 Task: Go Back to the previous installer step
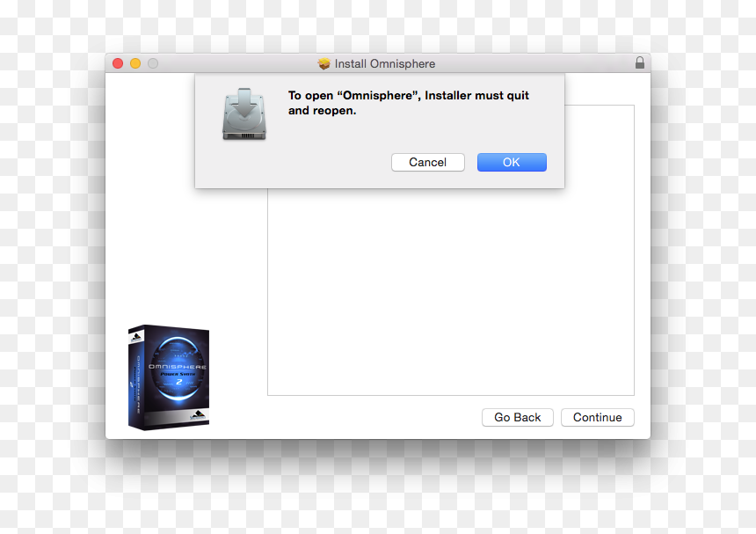pyautogui.click(x=518, y=417)
